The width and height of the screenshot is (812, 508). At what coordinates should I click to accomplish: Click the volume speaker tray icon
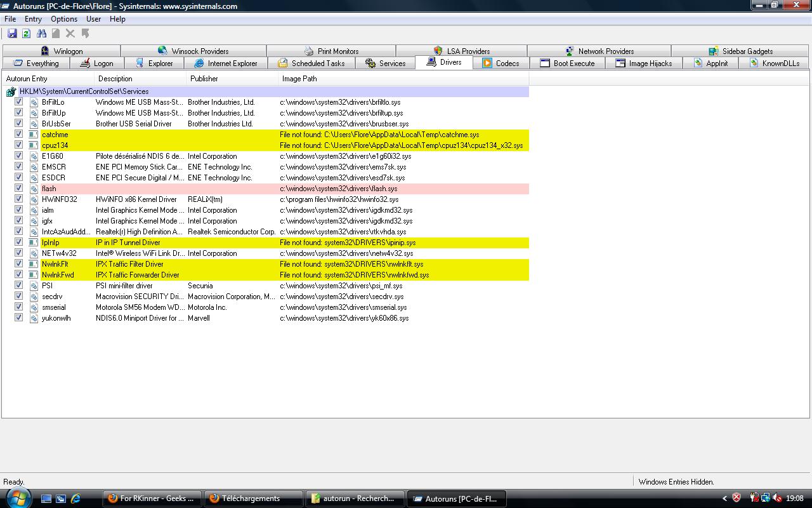[778, 498]
